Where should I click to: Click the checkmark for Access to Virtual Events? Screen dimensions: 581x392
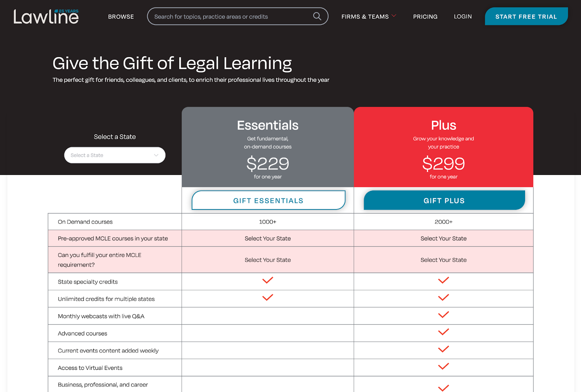443,367
